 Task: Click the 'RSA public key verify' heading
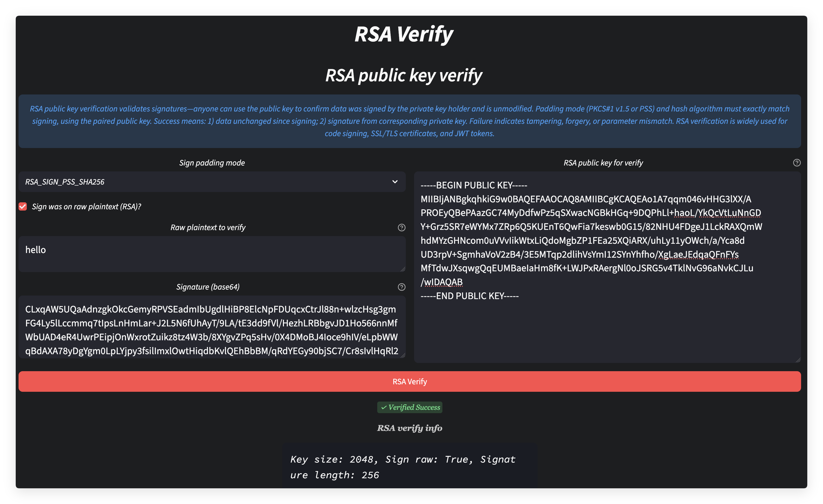tap(404, 75)
